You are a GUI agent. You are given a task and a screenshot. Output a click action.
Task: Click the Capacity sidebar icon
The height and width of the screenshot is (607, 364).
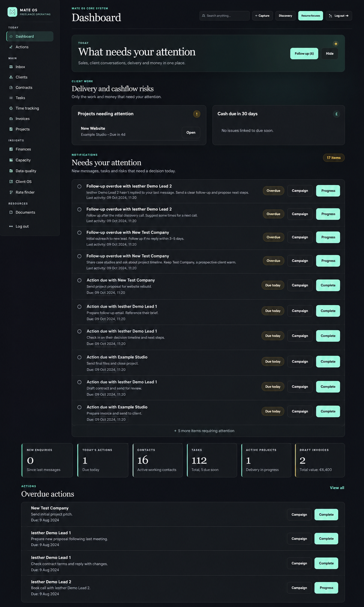point(11,160)
